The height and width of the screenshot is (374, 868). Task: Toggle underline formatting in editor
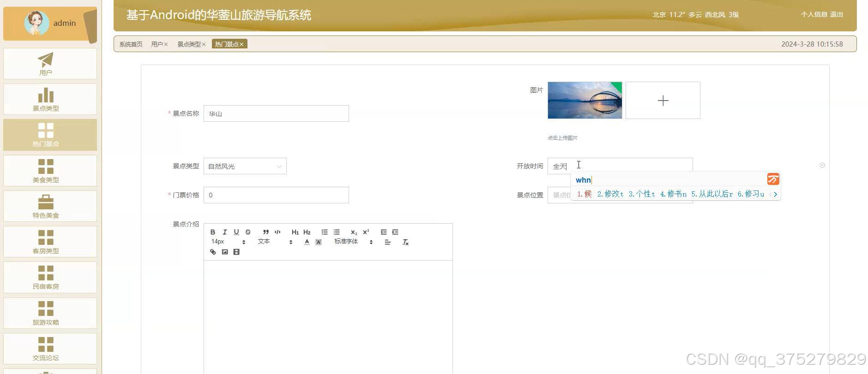point(236,232)
